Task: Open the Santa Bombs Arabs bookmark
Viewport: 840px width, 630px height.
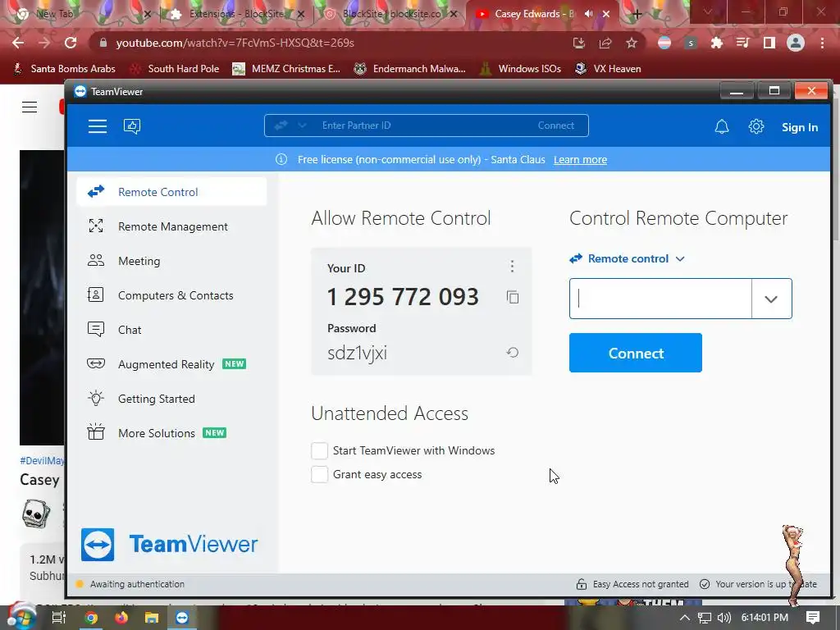Action: coord(64,69)
